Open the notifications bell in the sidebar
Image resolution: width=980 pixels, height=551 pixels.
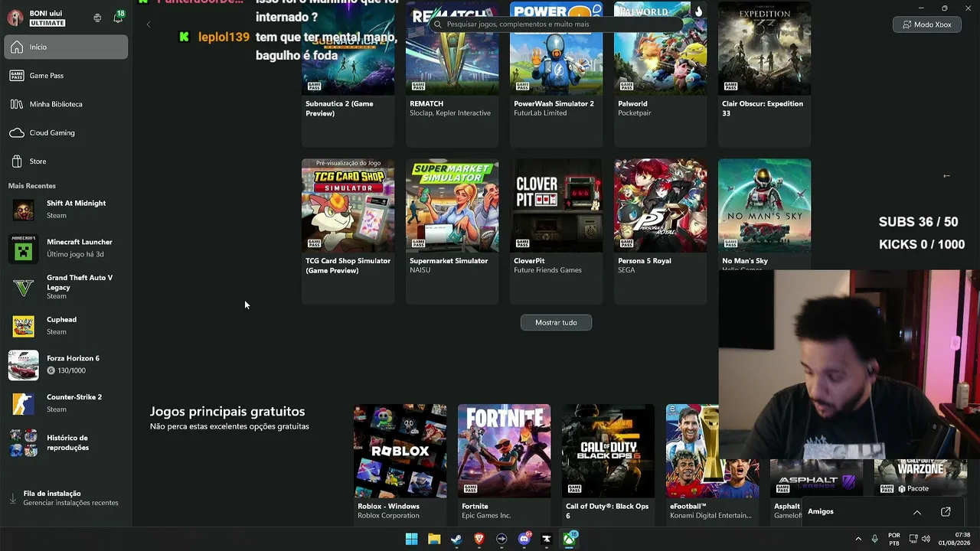(118, 18)
